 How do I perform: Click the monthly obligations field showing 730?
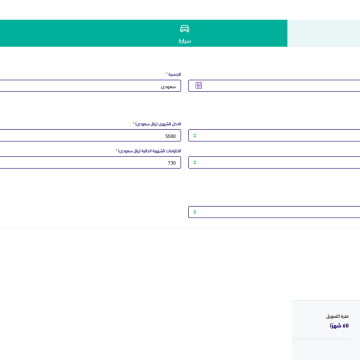[90, 163]
